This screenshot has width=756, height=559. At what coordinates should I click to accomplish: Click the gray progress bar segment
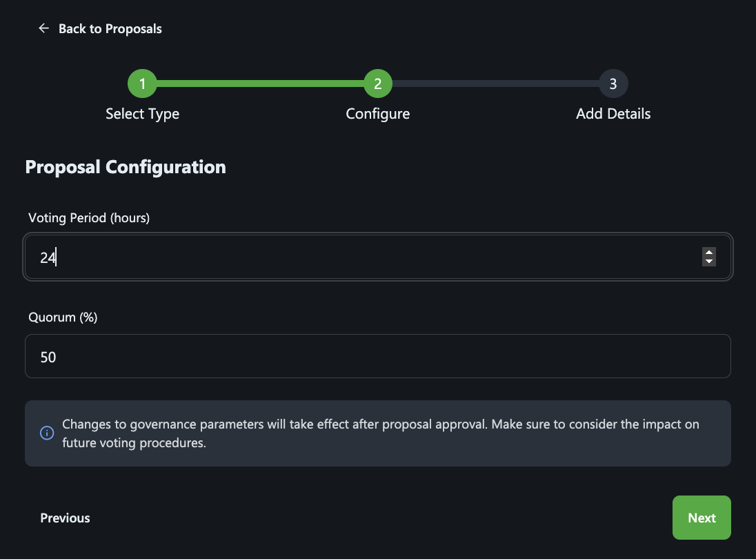(x=496, y=84)
